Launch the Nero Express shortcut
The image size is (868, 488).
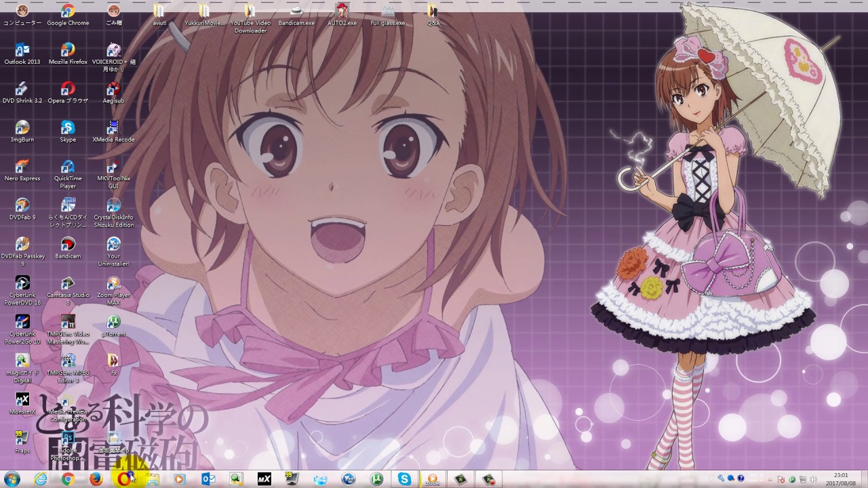coord(22,170)
